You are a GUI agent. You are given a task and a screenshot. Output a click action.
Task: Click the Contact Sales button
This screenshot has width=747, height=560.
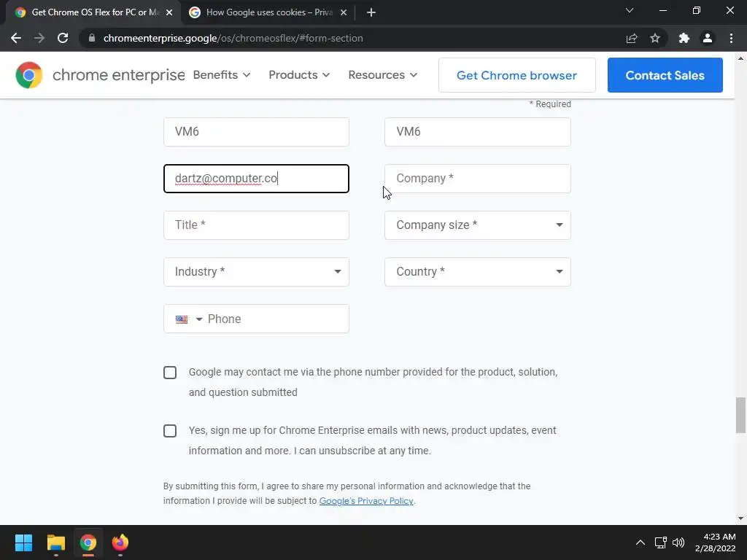coord(665,75)
